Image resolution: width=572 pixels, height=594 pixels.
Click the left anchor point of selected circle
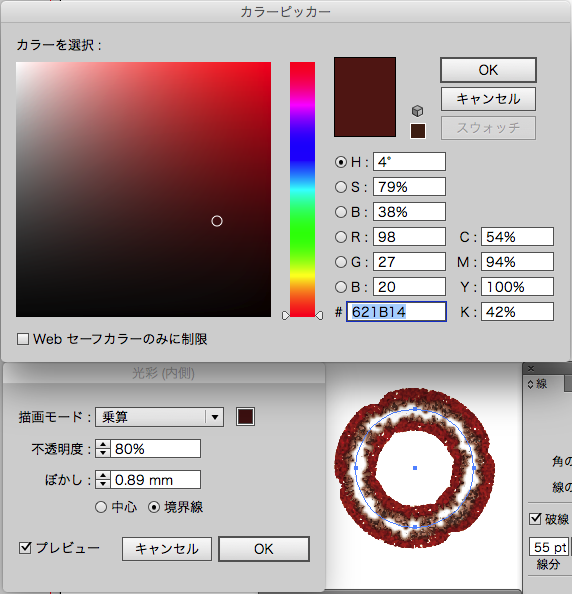(x=356, y=468)
